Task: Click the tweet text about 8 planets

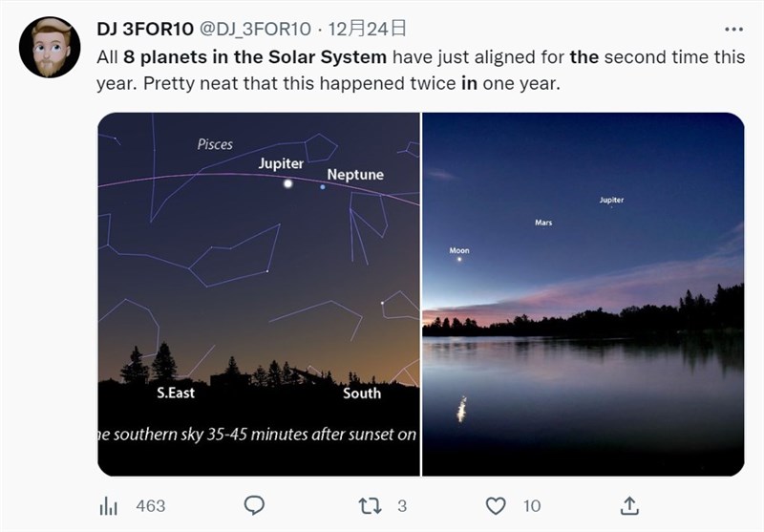Action: 420,70
